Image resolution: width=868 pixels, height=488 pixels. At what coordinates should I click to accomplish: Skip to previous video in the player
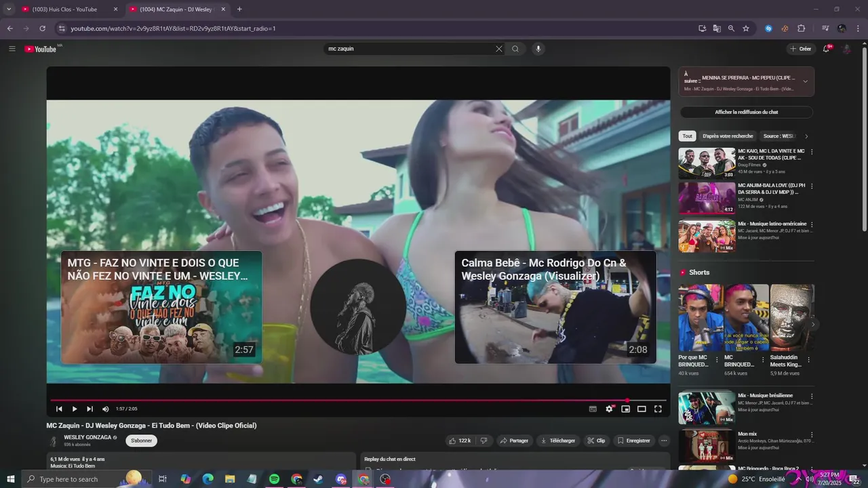click(x=59, y=409)
